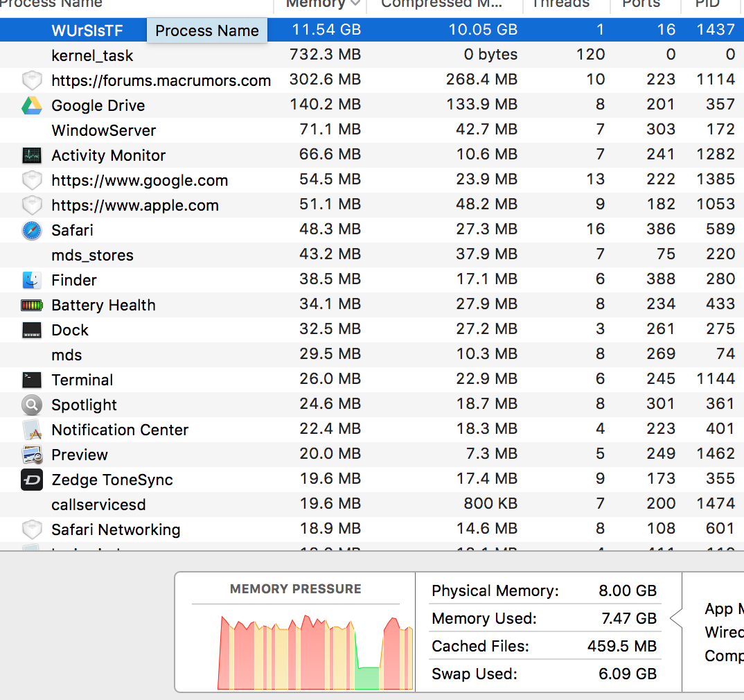Click the Spotlight process name
Viewport: 744px width, 700px height.
84,405
